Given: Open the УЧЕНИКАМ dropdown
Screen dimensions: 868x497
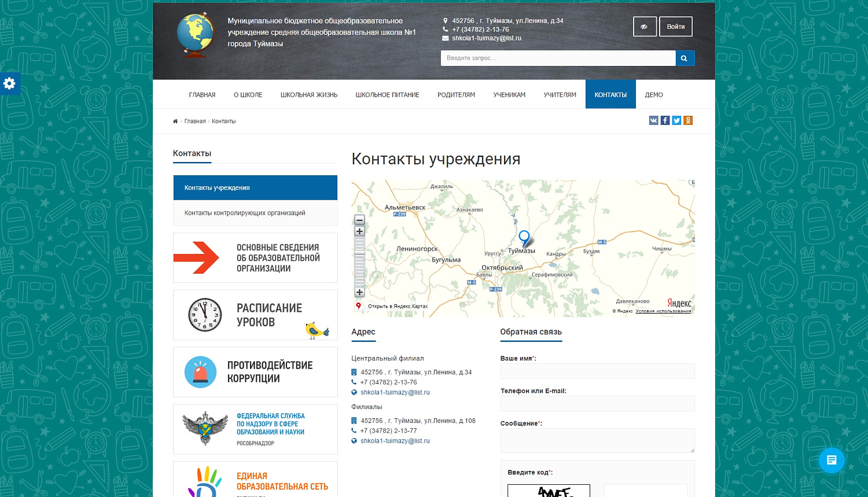Looking at the screenshot, I should (509, 94).
